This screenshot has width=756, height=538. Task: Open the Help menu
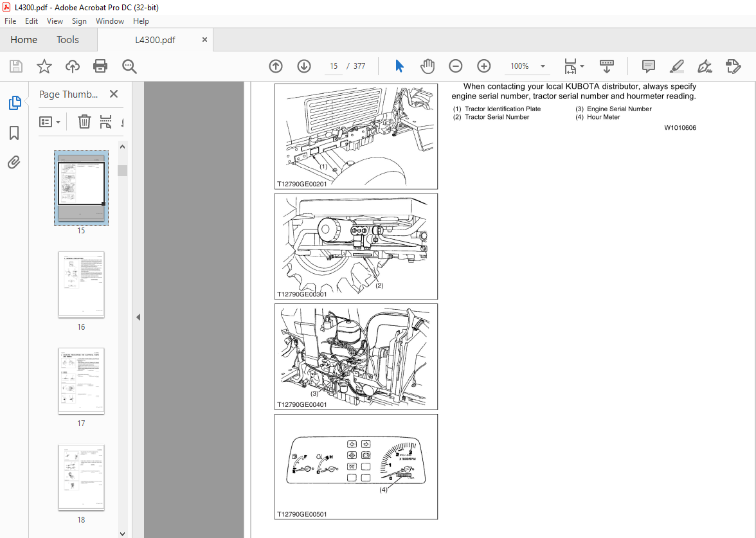pos(141,21)
